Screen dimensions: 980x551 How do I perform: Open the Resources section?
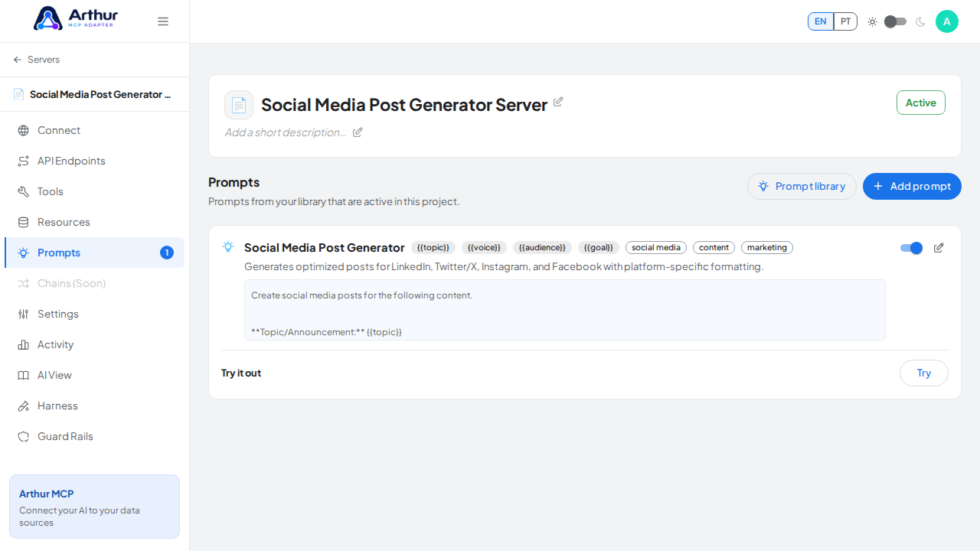(94, 222)
